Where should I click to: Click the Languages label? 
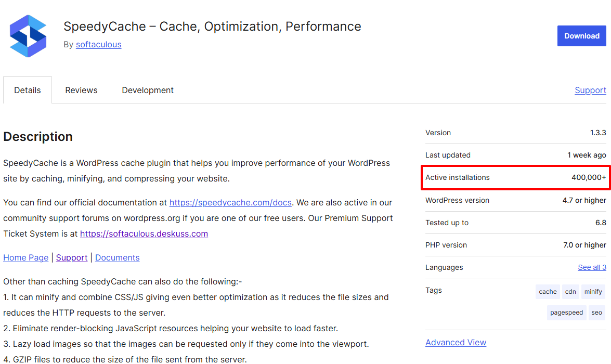pyautogui.click(x=444, y=267)
